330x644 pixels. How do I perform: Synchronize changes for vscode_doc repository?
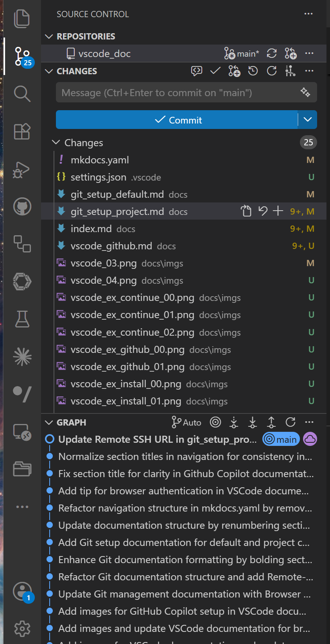tap(271, 54)
